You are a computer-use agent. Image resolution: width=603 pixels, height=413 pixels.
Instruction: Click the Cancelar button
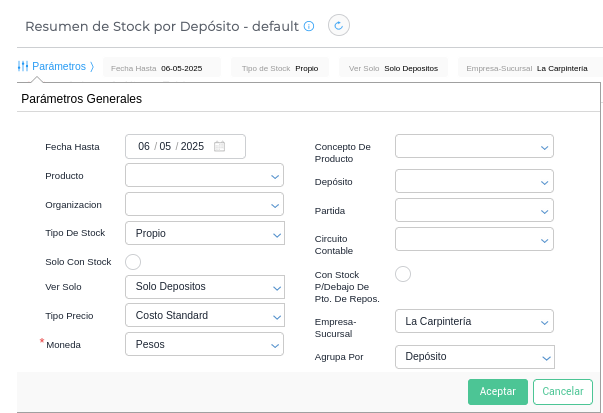[x=563, y=391]
